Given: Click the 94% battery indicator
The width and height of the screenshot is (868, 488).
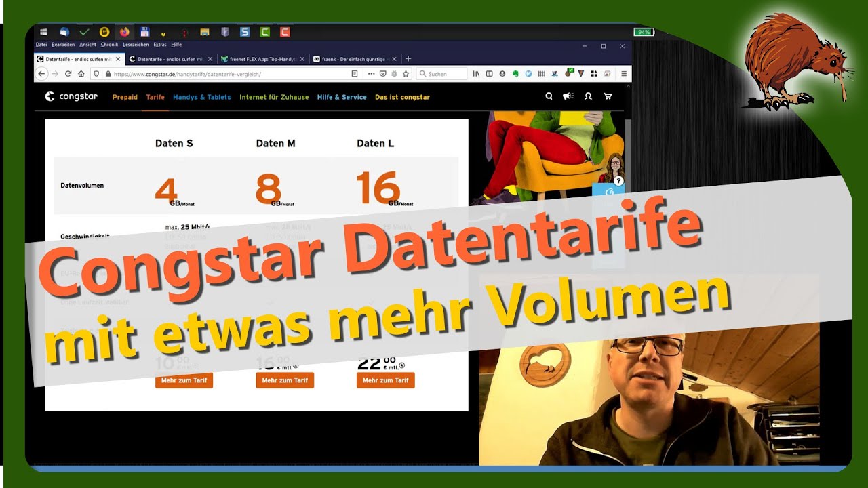Looking at the screenshot, I should pyautogui.click(x=644, y=32).
